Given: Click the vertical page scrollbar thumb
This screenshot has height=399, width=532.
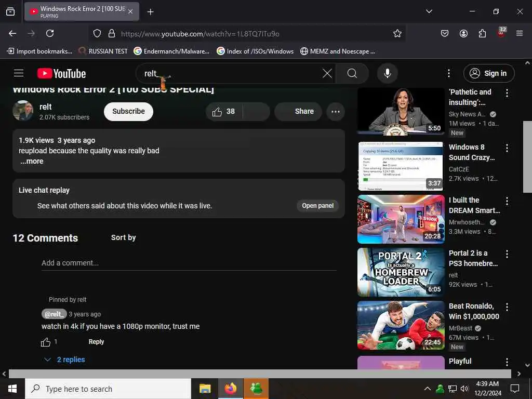Looking at the screenshot, I should coord(527,157).
